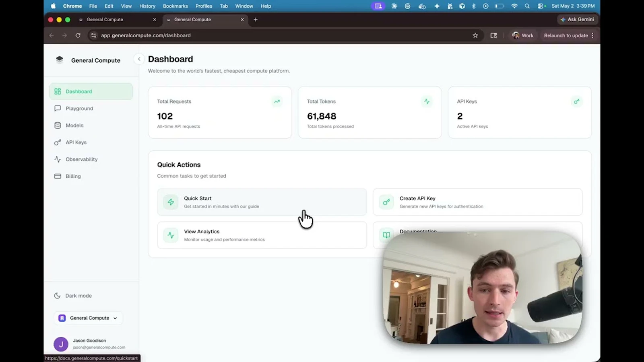Close the second General Compute tab
The image size is (644, 362).
[242, 19]
